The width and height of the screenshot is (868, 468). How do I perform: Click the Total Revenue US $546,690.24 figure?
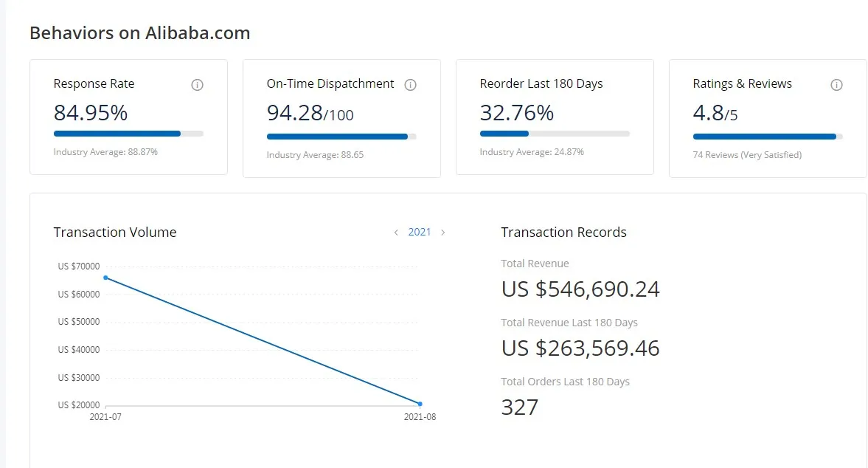[580, 289]
